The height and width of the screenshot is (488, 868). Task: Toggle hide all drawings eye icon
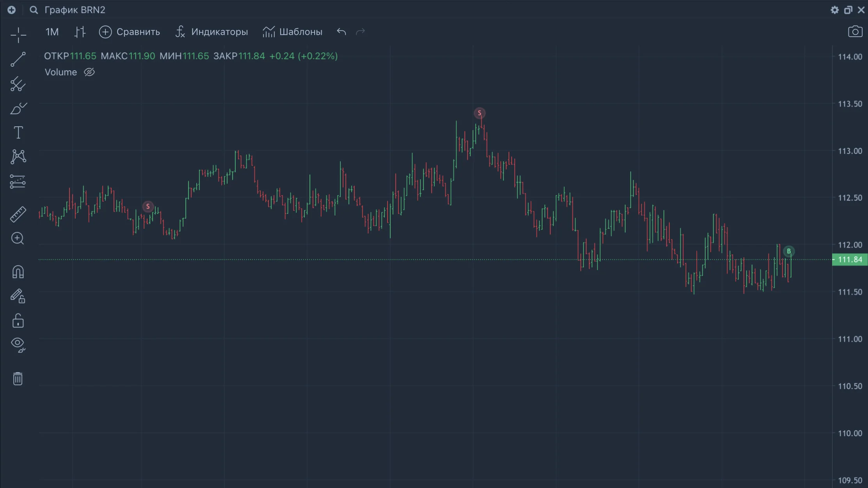point(18,345)
